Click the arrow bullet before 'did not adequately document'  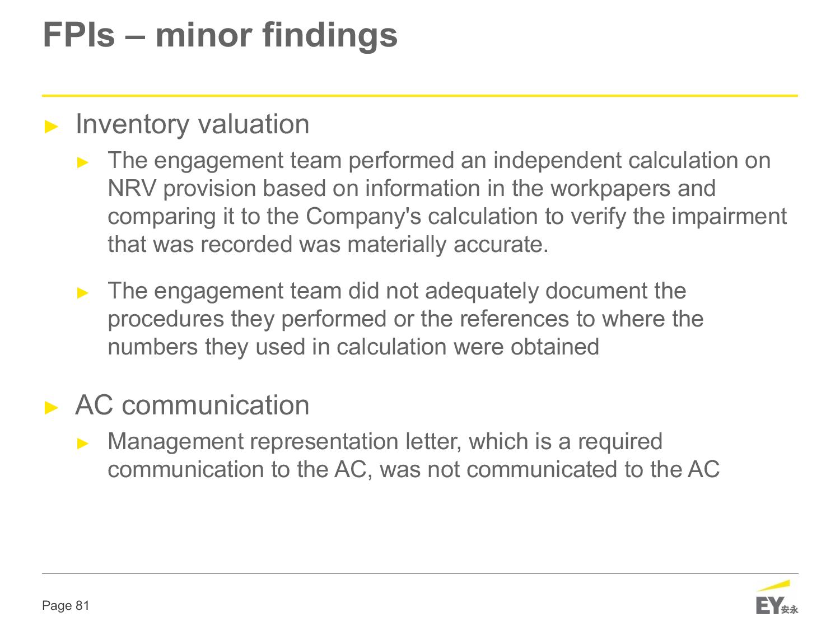[83, 293]
